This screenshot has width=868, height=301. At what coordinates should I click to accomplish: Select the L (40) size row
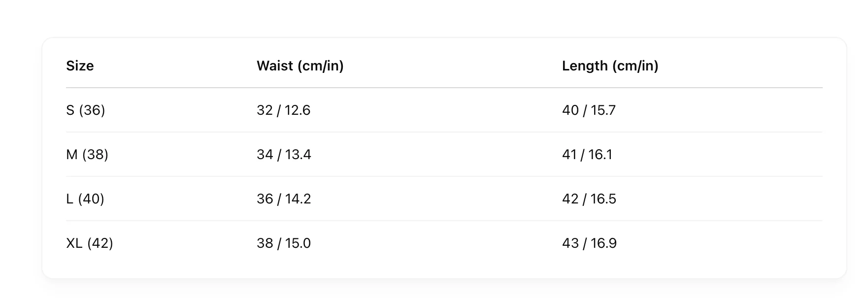point(85,199)
